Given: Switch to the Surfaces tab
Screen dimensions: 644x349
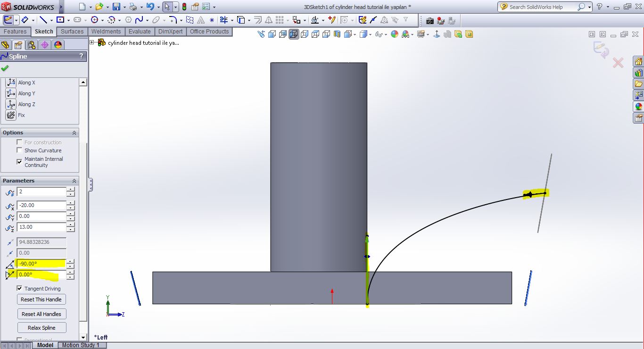Looking at the screenshot, I should pyautogui.click(x=72, y=32).
